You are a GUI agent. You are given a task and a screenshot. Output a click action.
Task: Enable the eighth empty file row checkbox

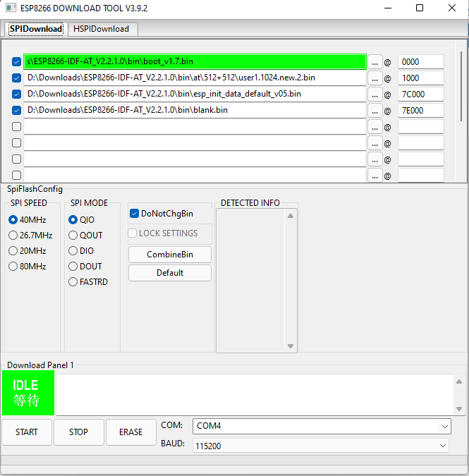(x=16, y=175)
